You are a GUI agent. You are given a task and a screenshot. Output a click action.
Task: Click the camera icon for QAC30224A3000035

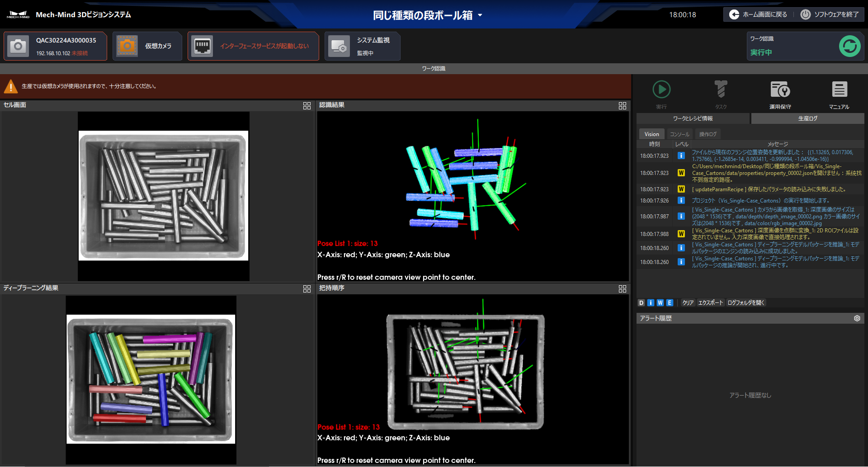pyautogui.click(x=18, y=46)
